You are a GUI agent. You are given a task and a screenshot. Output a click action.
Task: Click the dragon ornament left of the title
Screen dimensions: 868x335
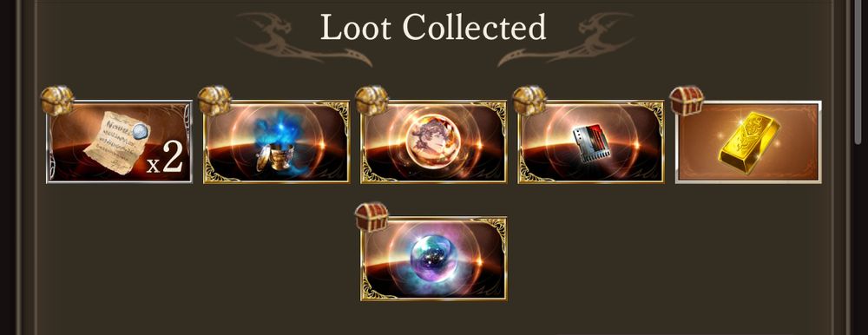coord(303,40)
